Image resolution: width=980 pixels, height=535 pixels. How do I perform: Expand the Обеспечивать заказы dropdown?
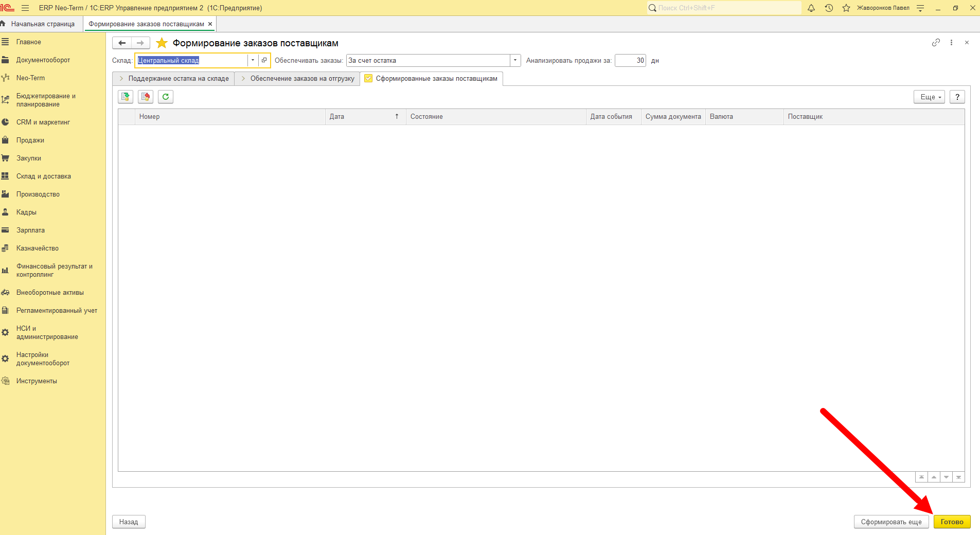(515, 60)
